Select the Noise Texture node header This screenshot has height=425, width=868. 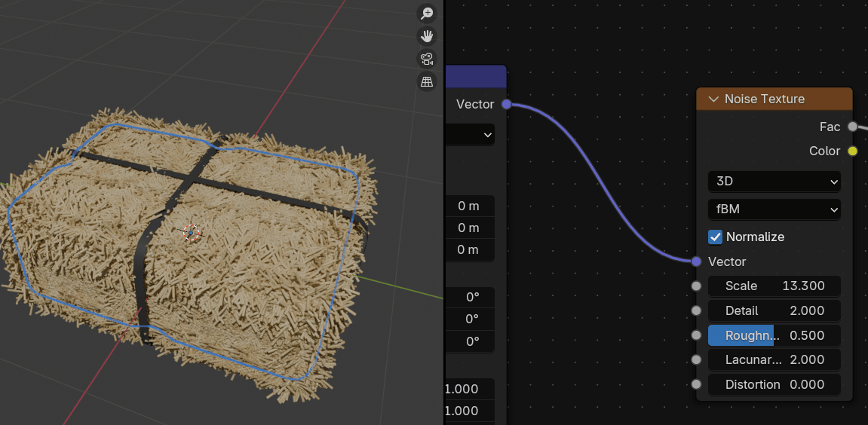tap(784, 99)
